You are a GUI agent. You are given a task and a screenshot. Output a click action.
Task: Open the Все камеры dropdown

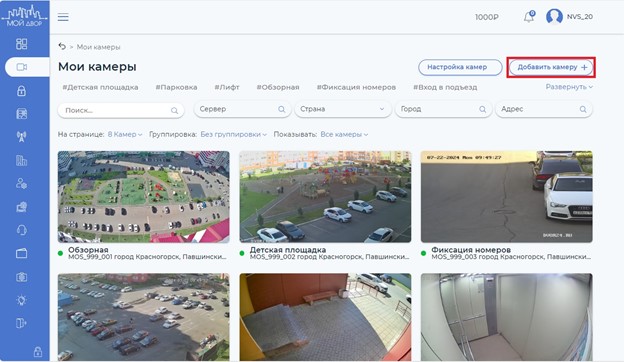[x=344, y=134]
